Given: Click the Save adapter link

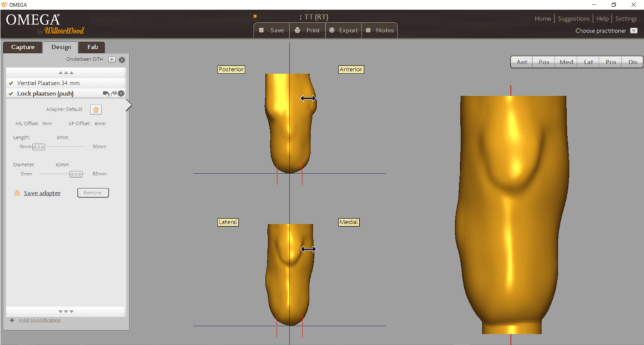Looking at the screenshot, I should point(42,193).
